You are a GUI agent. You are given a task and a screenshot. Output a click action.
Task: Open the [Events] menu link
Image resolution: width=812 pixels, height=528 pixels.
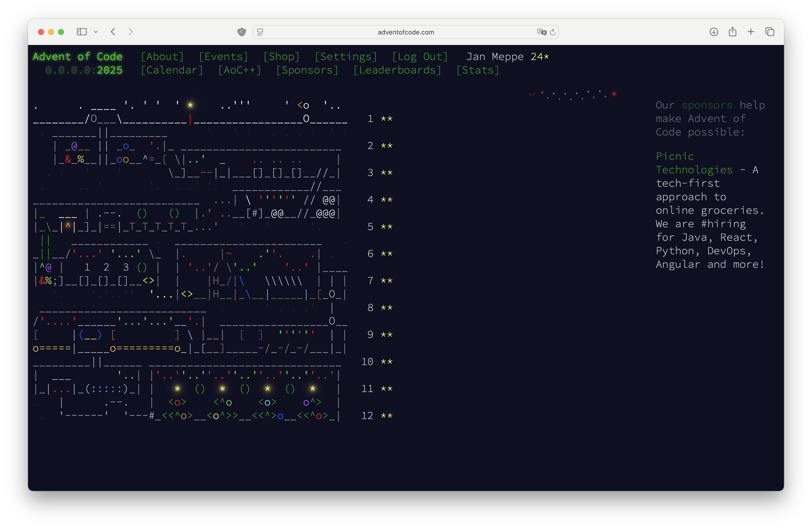coord(223,56)
